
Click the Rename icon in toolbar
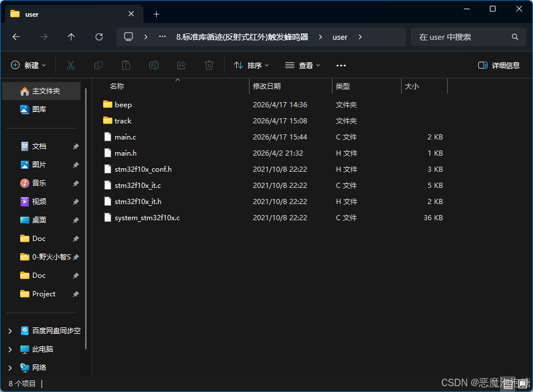(x=154, y=65)
